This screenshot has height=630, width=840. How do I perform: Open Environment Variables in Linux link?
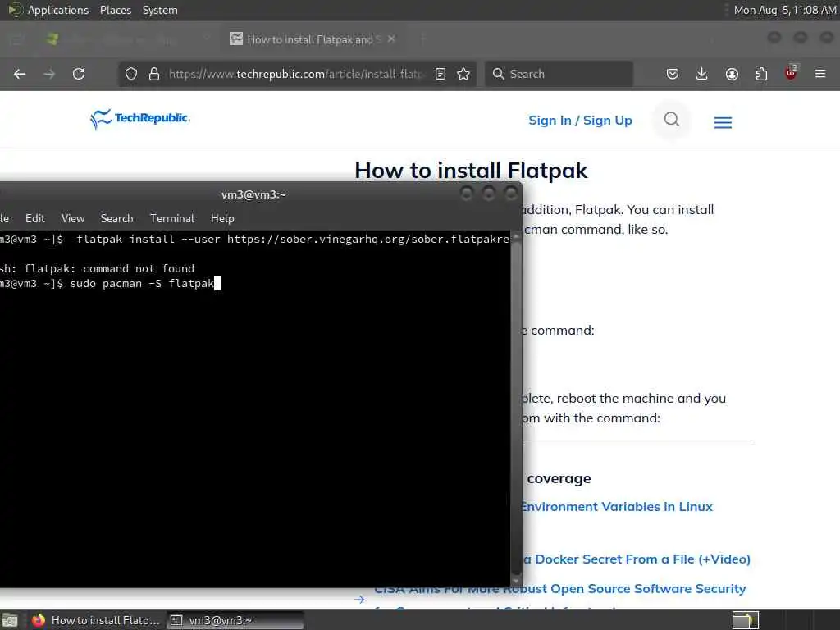(x=617, y=507)
